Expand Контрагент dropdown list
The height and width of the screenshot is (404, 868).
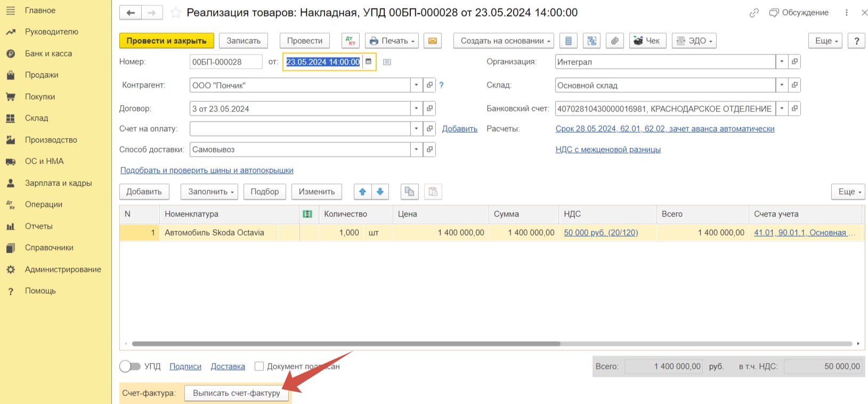click(x=417, y=85)
